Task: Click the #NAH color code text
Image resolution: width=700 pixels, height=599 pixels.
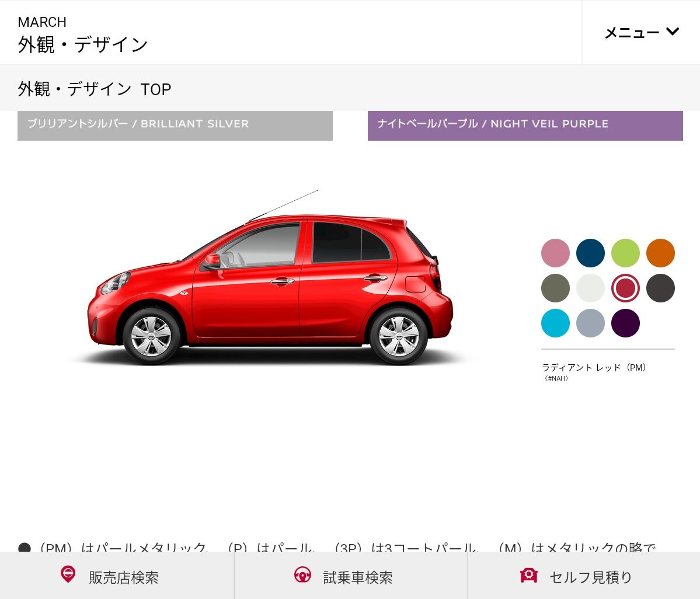Action: click(x=556, y=378)
